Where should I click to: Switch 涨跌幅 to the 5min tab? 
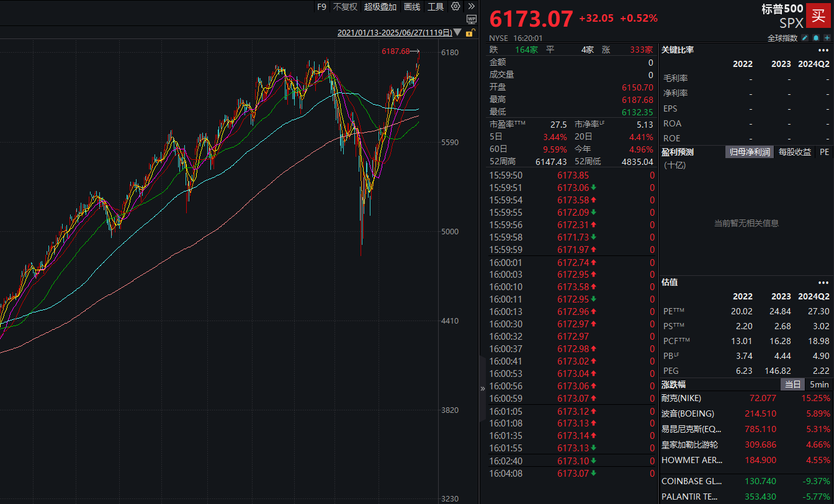coord(819,384)
